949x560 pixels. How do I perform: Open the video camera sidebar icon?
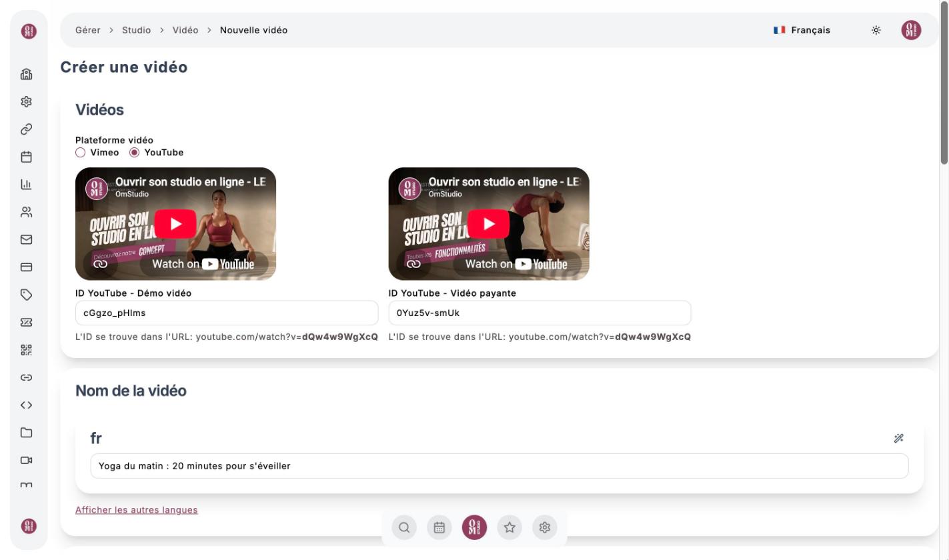click(26, 460)
